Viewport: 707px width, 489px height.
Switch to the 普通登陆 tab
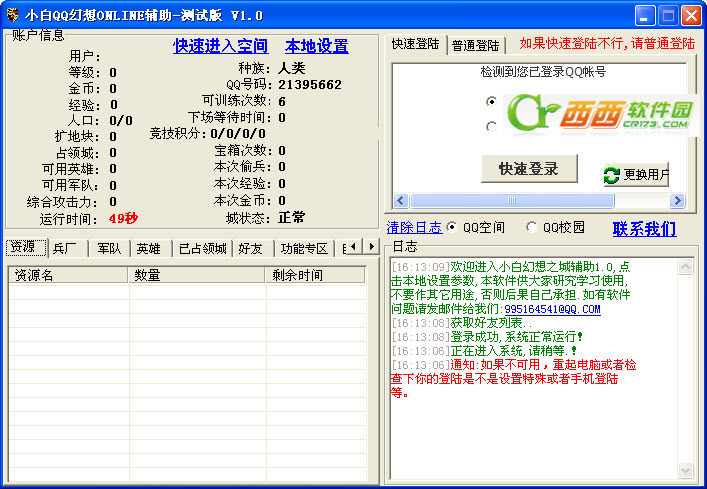pyautogui.click(x=476, y=46)
